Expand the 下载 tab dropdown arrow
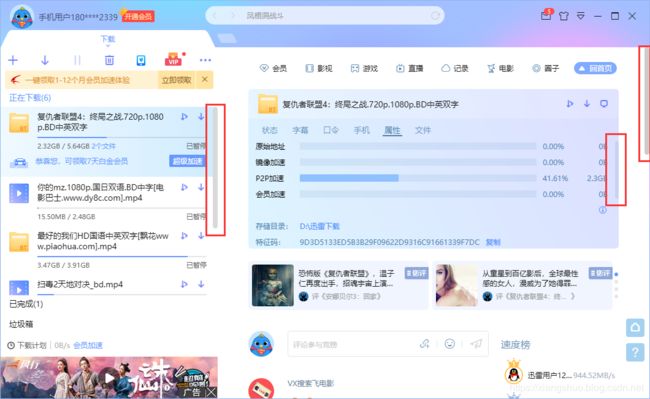Screen dimensions: 650x399 108,45
